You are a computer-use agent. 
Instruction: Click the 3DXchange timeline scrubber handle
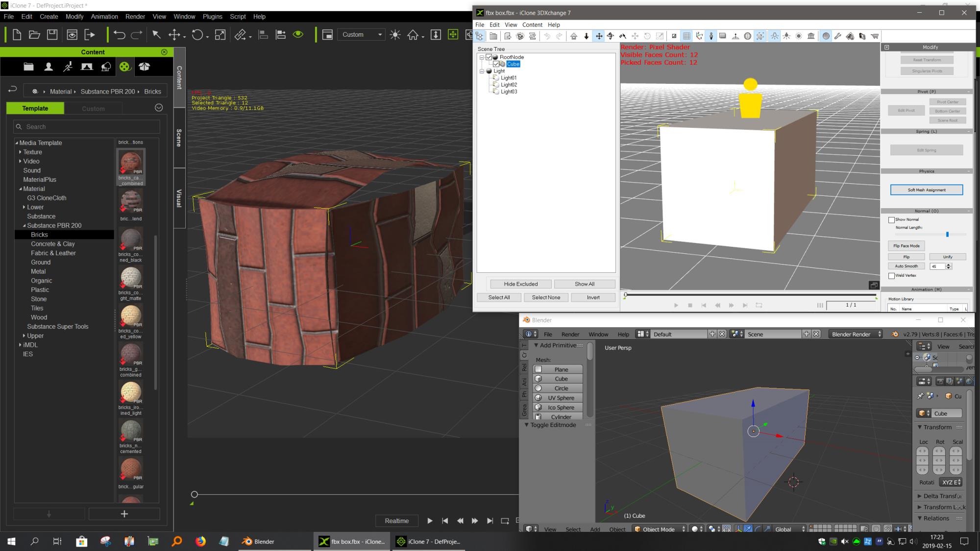coord(625,295)
